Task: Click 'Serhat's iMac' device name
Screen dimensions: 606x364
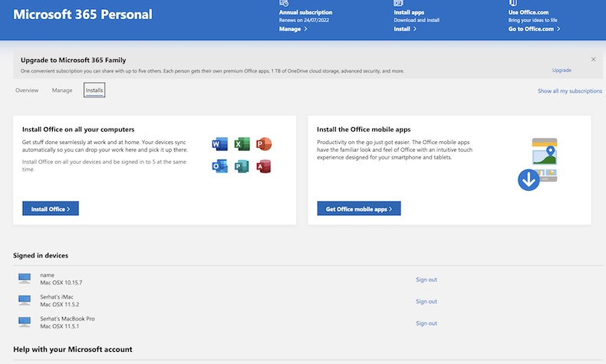Action: pyautogui.click(x=57, y=297)
